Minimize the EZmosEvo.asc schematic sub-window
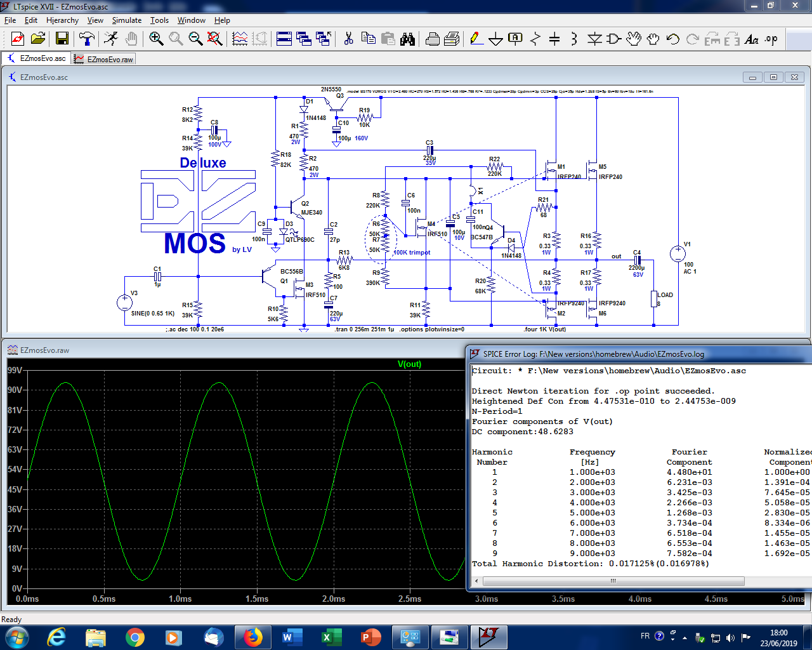 (752, 77)
